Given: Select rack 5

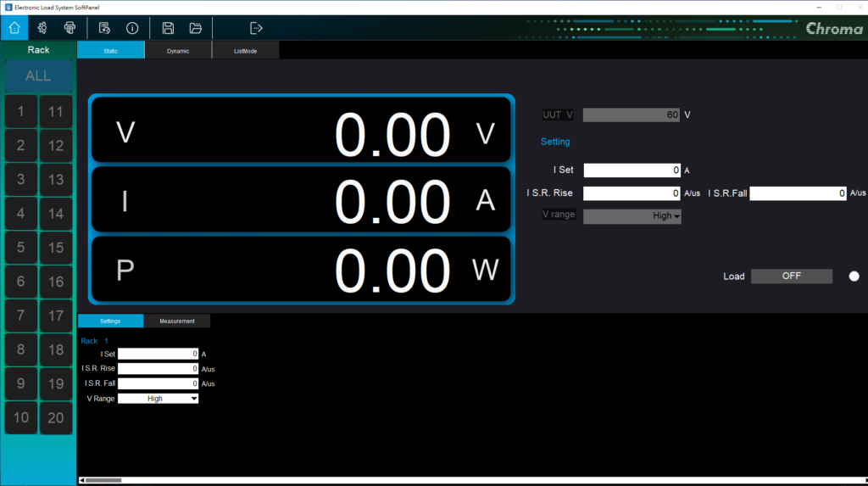Looking at the screenshot, I should click(x=21, y=247).
